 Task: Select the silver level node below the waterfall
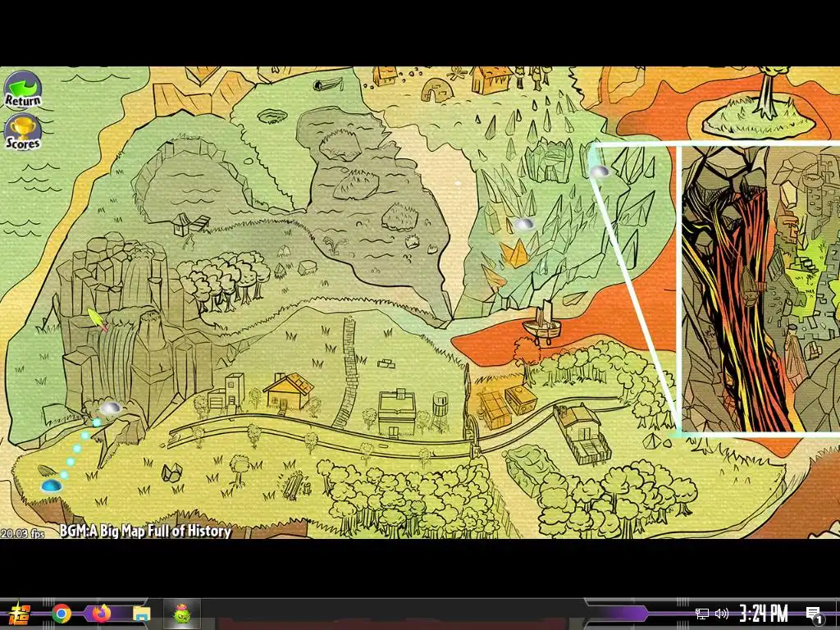tap(111, 409)
